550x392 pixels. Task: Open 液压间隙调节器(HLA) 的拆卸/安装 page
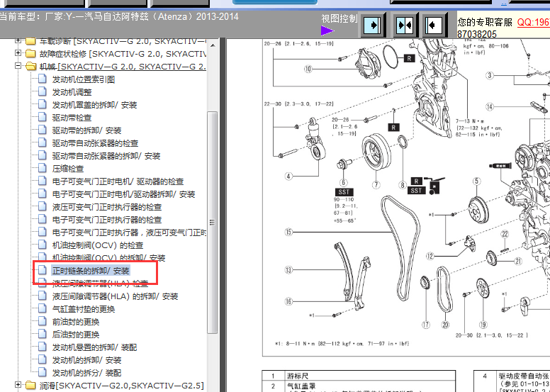coord(115,296)
